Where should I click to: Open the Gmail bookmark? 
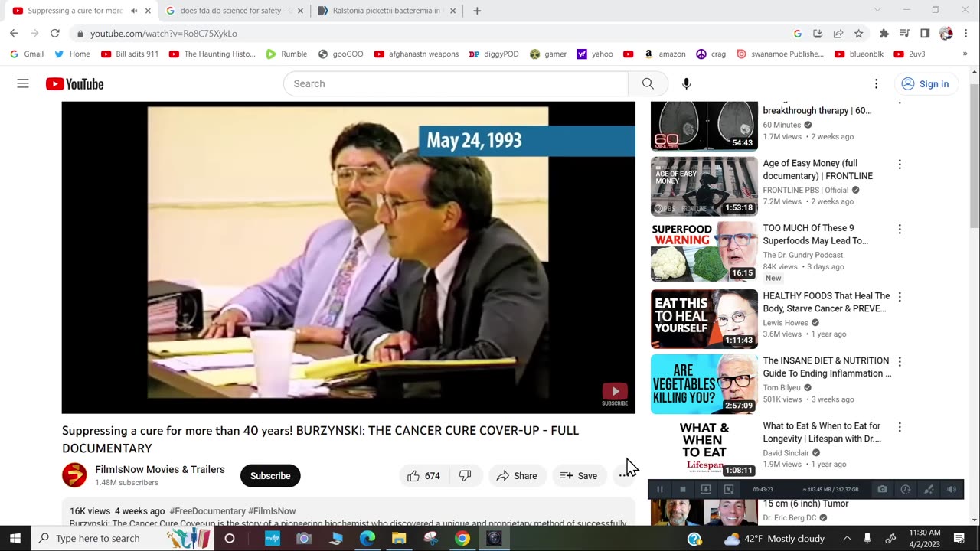click(27, 54)
